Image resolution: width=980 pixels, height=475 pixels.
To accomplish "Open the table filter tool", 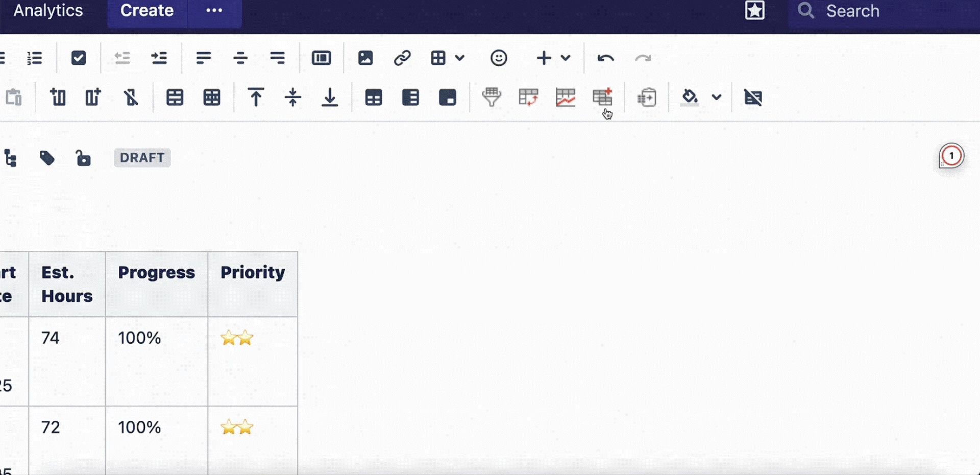I will point(491,97).
